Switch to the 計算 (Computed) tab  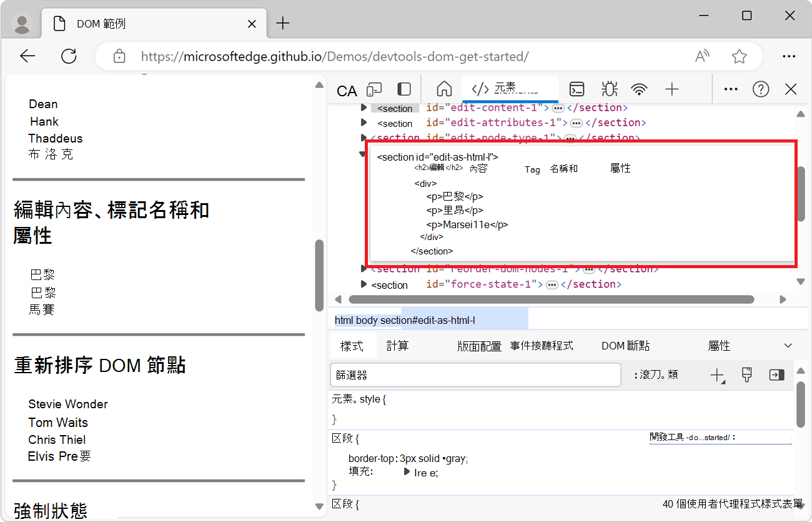click(x=399, y=345)
